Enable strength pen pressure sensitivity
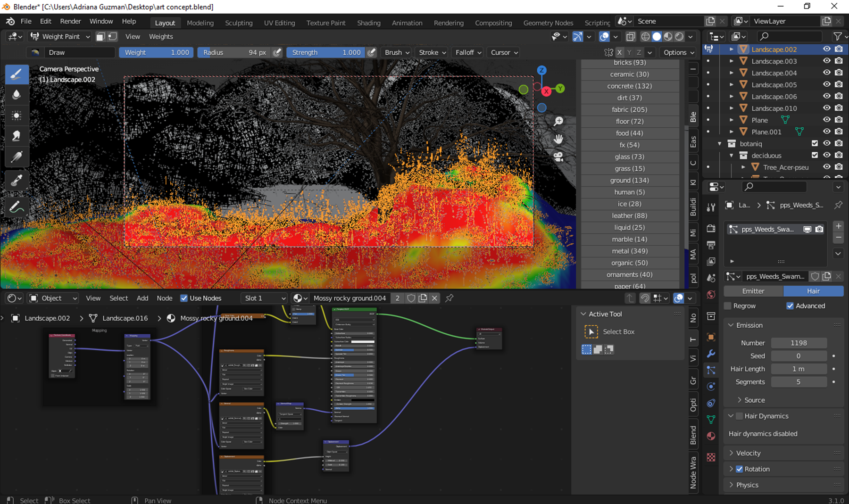The width and height of the screenshot is (849, 504). (372, 52)
